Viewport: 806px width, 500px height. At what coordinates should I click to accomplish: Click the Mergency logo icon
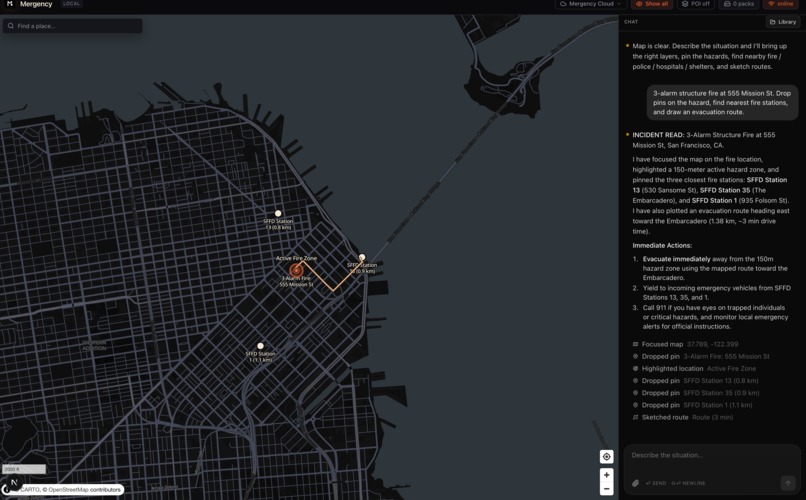pos(9,4)
